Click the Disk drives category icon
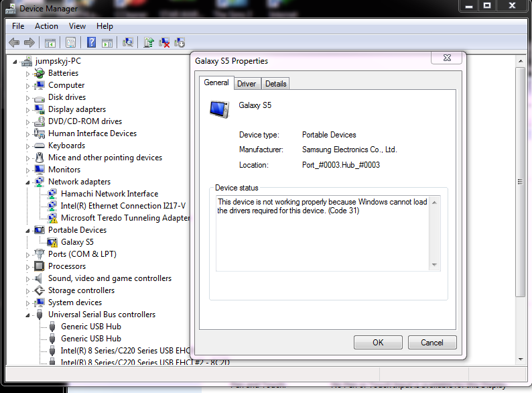The image size is (532, 393). [x=40, y=99]
